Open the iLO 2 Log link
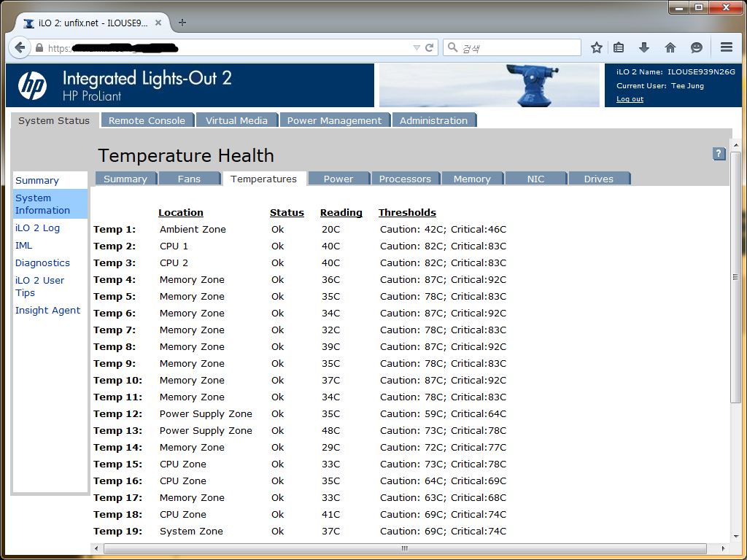This screenshot has height=560, width=747. click(37, 227)
